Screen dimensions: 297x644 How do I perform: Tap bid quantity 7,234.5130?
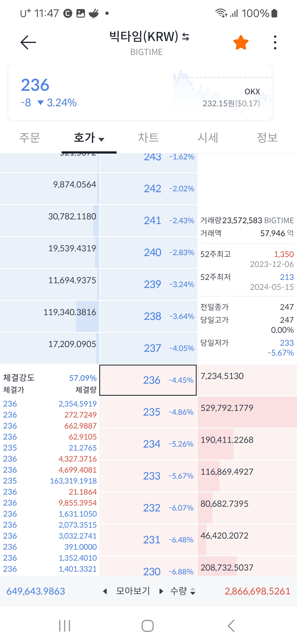(222, 376)
